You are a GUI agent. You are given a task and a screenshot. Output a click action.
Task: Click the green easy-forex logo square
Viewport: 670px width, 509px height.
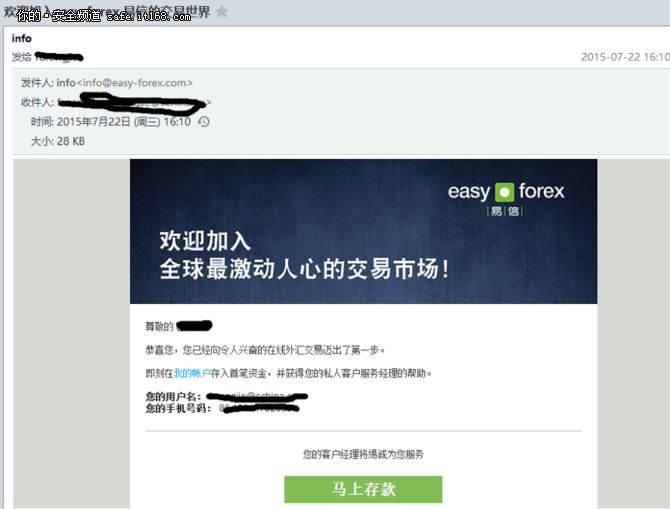click(x=504, y=192)
